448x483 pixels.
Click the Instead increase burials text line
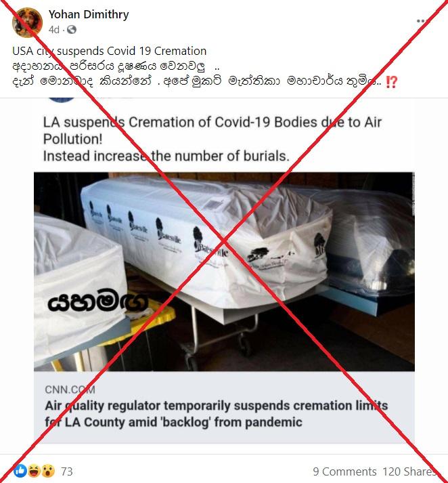[x=166, y=156]
